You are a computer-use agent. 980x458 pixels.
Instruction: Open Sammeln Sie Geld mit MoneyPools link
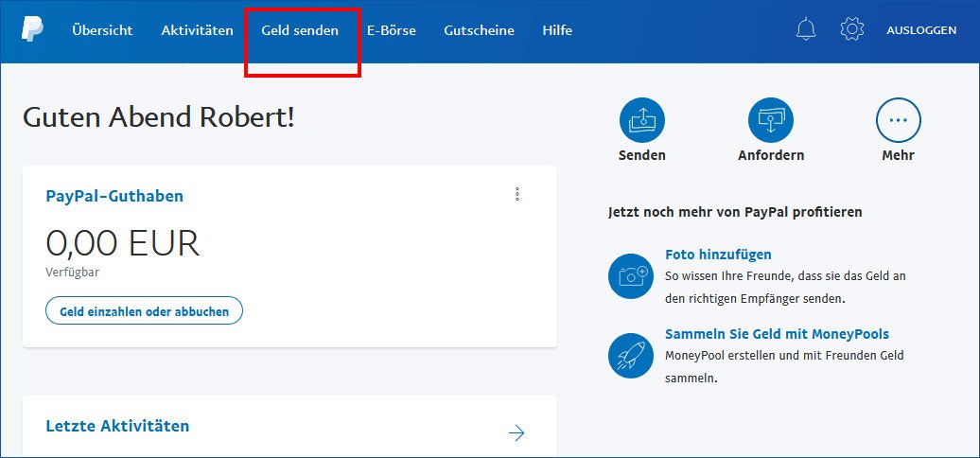tap(777, 334)
